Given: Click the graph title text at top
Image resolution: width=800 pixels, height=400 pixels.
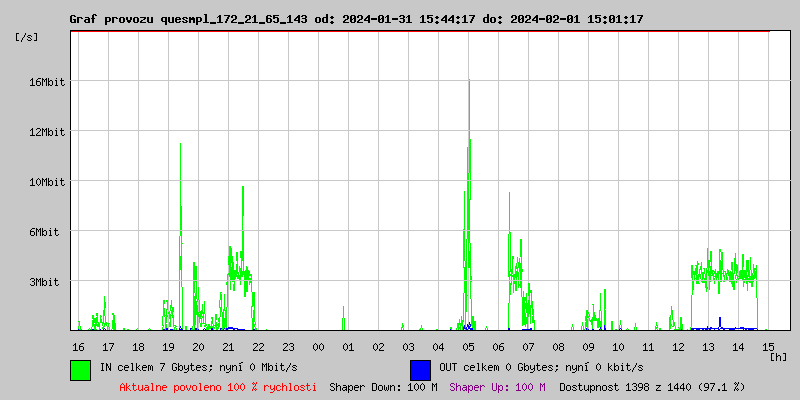Looking at the screenshot, I should (356, 19).
